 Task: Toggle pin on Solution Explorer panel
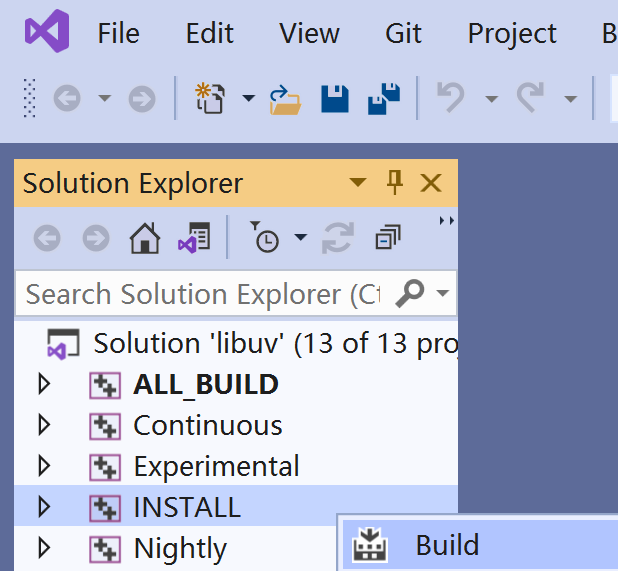click(x=395, y=183)
